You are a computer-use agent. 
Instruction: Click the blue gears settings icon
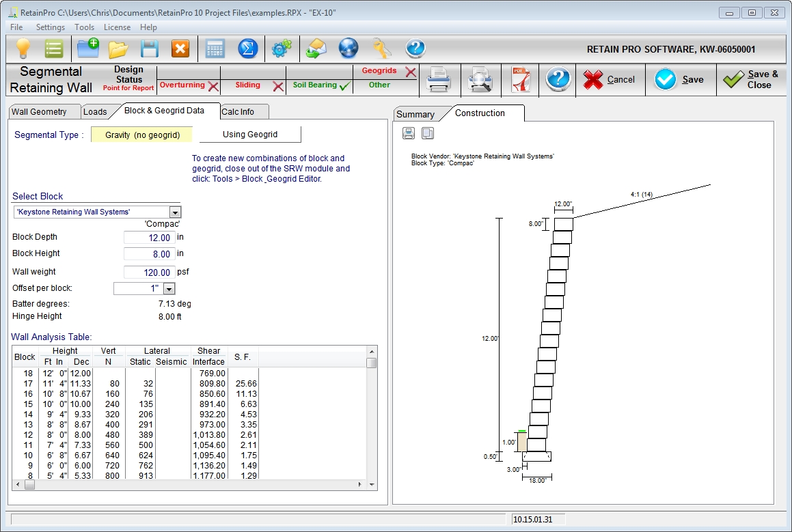(x=281, y=48)
